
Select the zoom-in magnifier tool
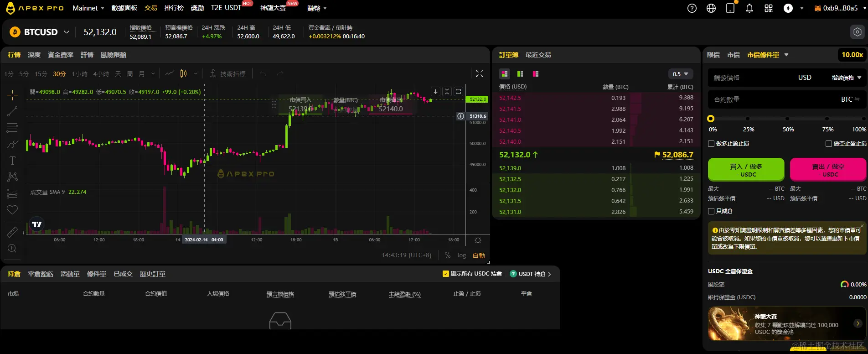point(12,248)
